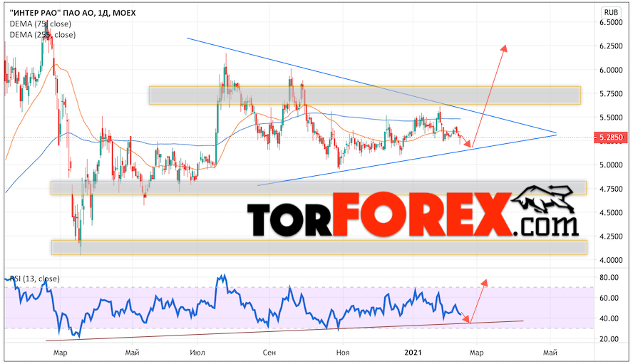The image size is (633, 364).
Task: Click the RSI 40.00 axis label
Action: (609, 319)
